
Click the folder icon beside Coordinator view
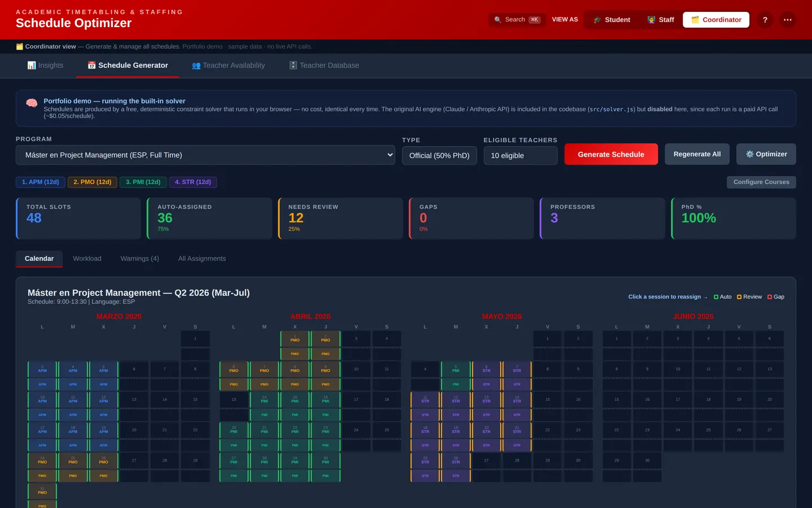coord(20,46)
